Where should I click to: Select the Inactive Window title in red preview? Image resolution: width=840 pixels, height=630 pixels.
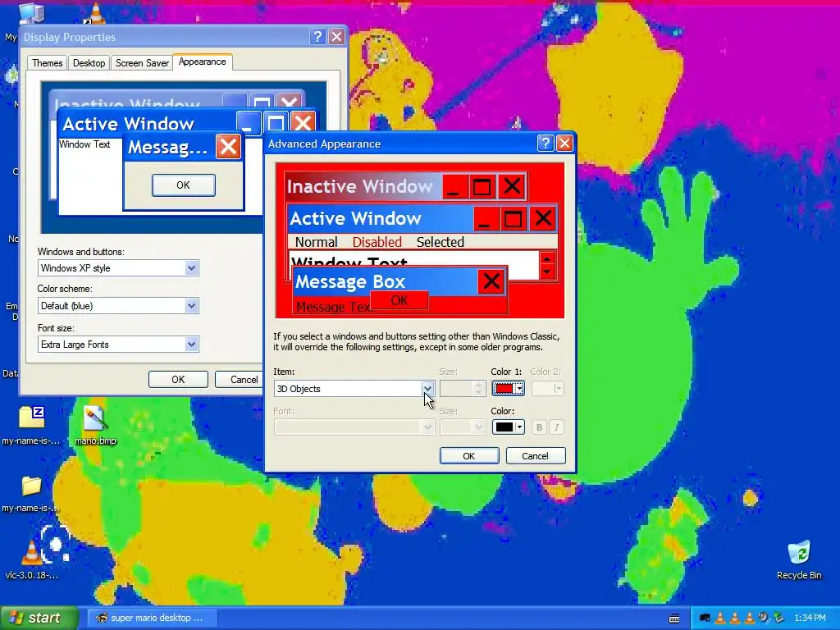pos(360,186)
